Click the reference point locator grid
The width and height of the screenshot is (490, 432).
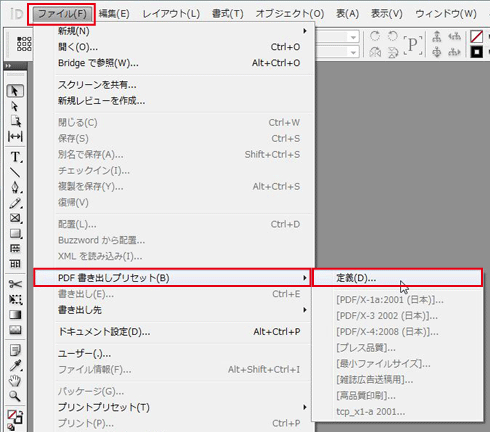point(24,44)
